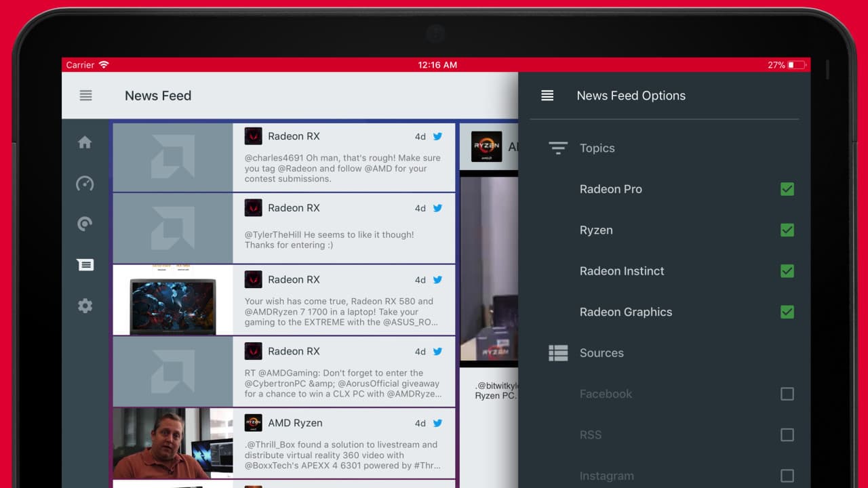Click the "Topics" section heading
Image resolution: width=868 pixels, height=488 pixels.
click(597, 148)
